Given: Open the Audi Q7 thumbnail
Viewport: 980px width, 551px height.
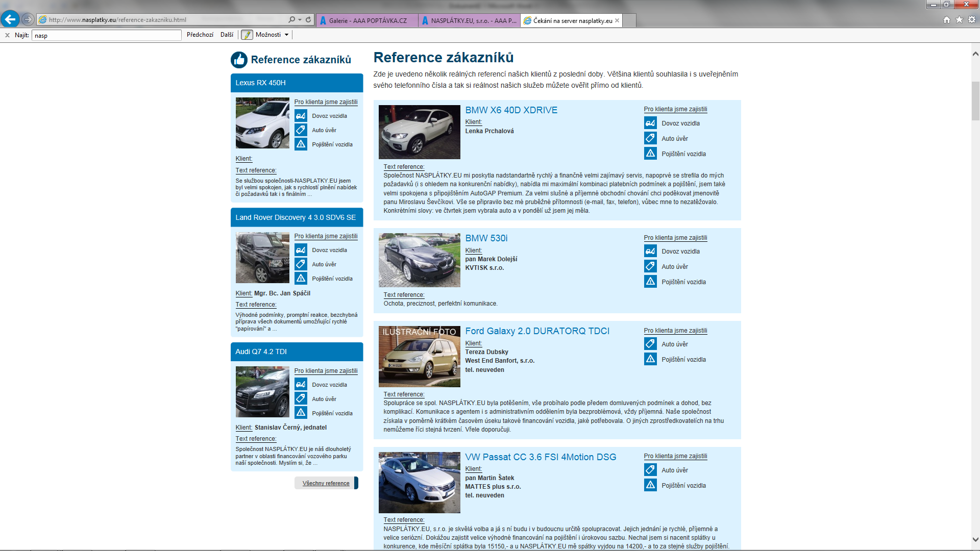Looking at the screenshot, I should pos(262,392).
